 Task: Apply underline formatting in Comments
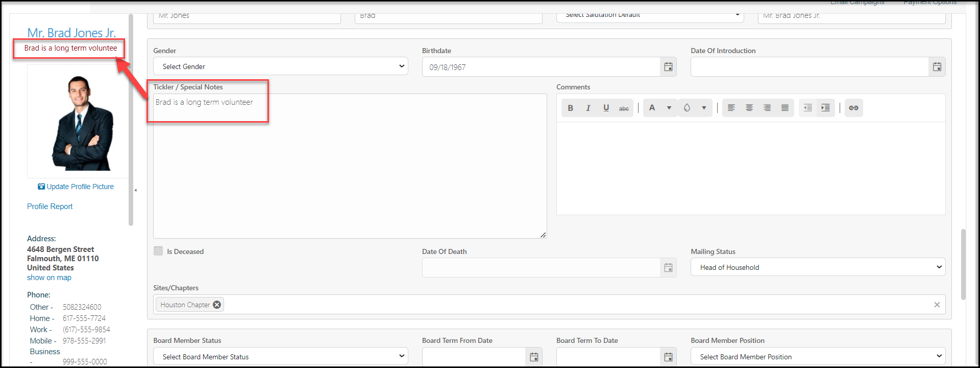[606, 108]
